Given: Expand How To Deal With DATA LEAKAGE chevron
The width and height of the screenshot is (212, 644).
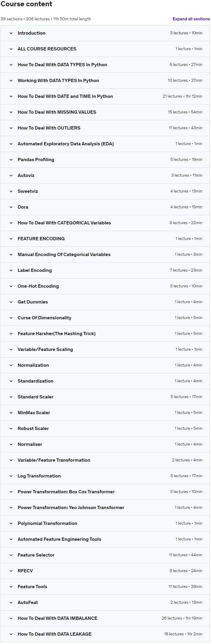Looking at the screenshot, I should [11, 634].
